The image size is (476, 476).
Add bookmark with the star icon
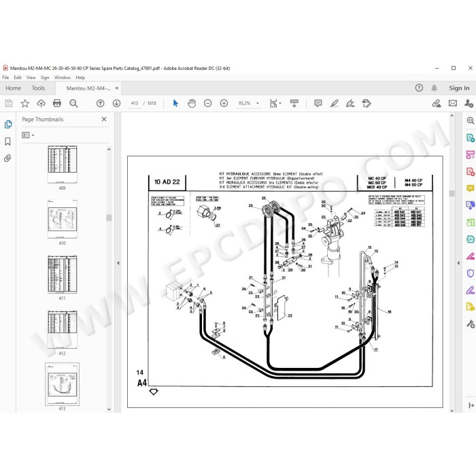tap(25, 103)
